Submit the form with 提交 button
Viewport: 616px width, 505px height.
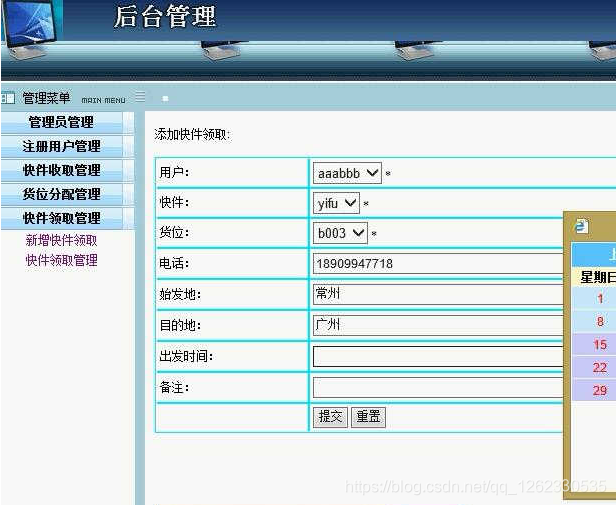330,417
